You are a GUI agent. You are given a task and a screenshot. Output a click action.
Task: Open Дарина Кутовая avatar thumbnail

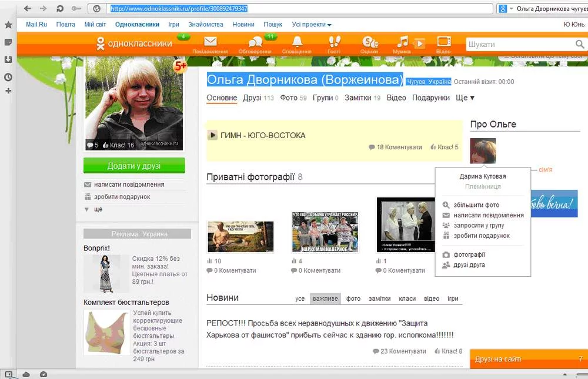[483, 150]
